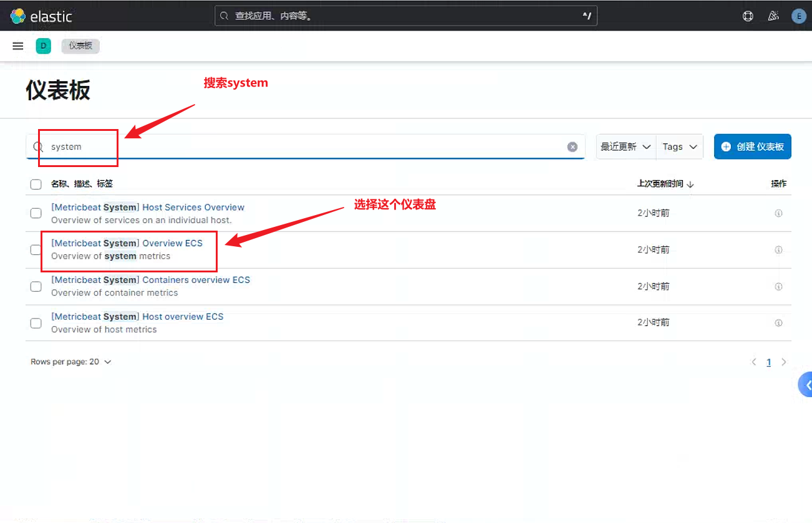
Task: Go to previous page arrow
Action: (754, 362)
